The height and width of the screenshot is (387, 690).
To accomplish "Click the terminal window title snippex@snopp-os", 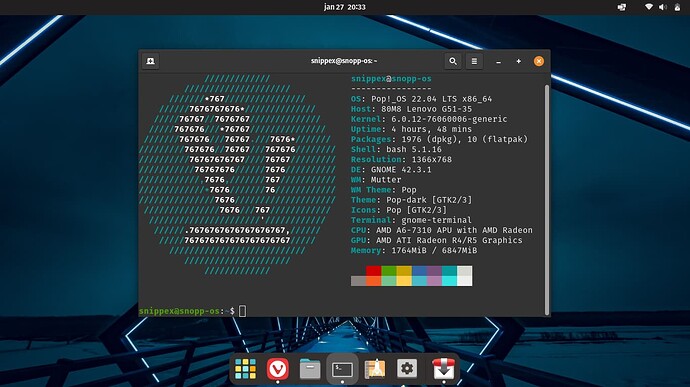I will coord(344,61).
